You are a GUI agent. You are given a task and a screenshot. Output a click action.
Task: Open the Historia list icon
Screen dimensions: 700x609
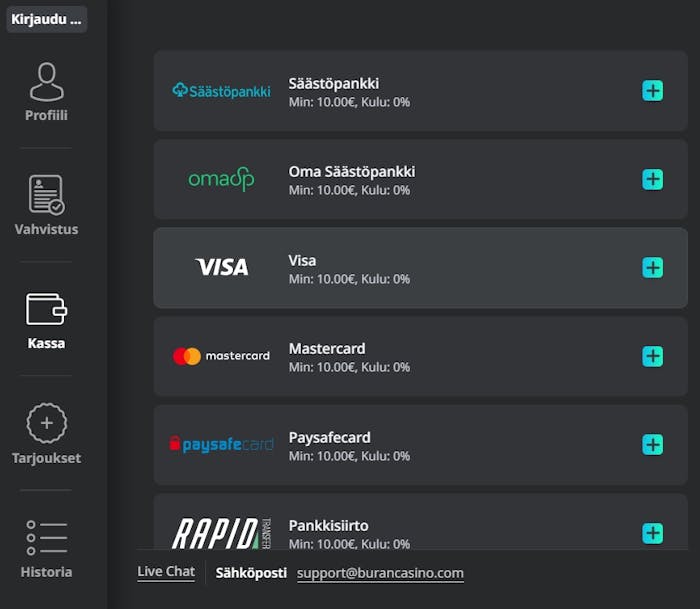pos(46,538)
